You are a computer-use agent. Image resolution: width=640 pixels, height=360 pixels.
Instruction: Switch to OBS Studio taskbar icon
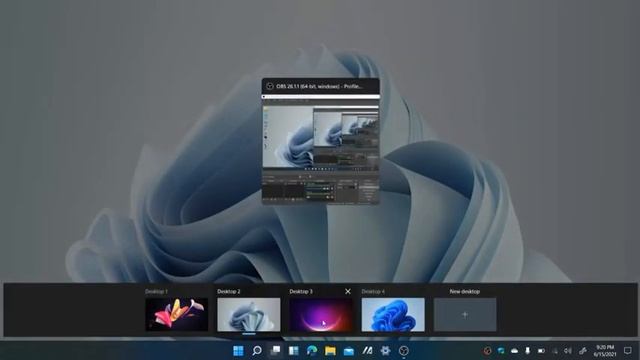click(x=404, y=351)
